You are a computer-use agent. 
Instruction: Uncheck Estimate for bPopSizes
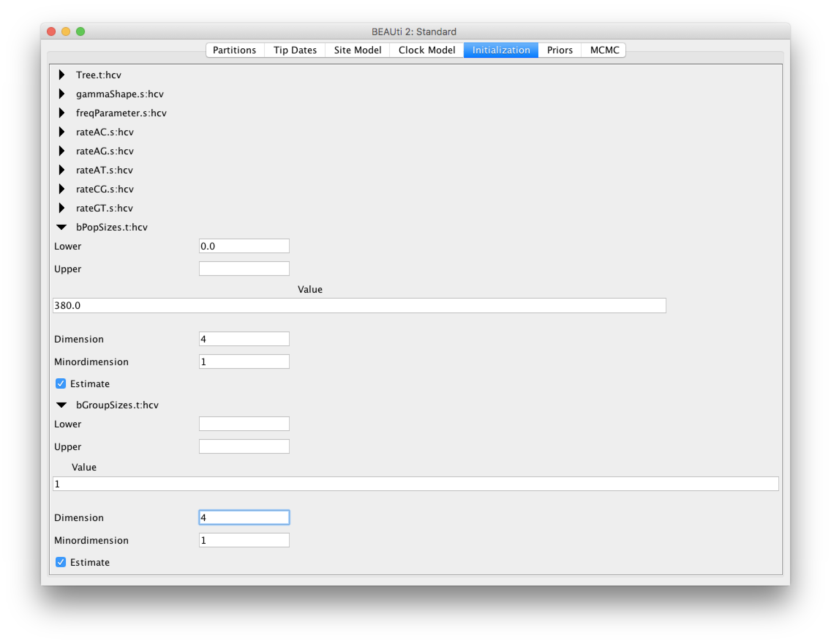coord(61,384)
